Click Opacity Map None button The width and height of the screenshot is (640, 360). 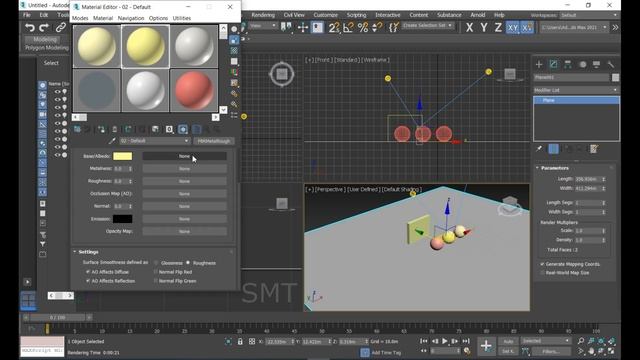point(184,231)
